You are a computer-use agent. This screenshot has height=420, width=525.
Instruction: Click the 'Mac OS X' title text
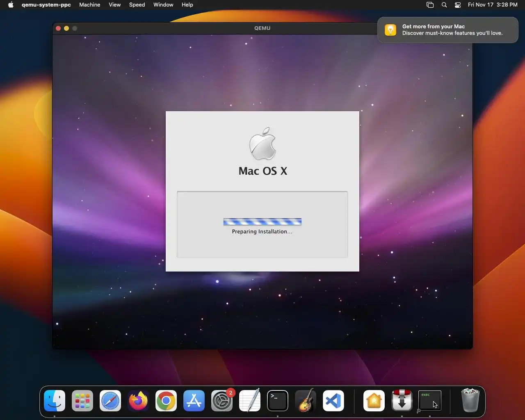coord(263,171)
